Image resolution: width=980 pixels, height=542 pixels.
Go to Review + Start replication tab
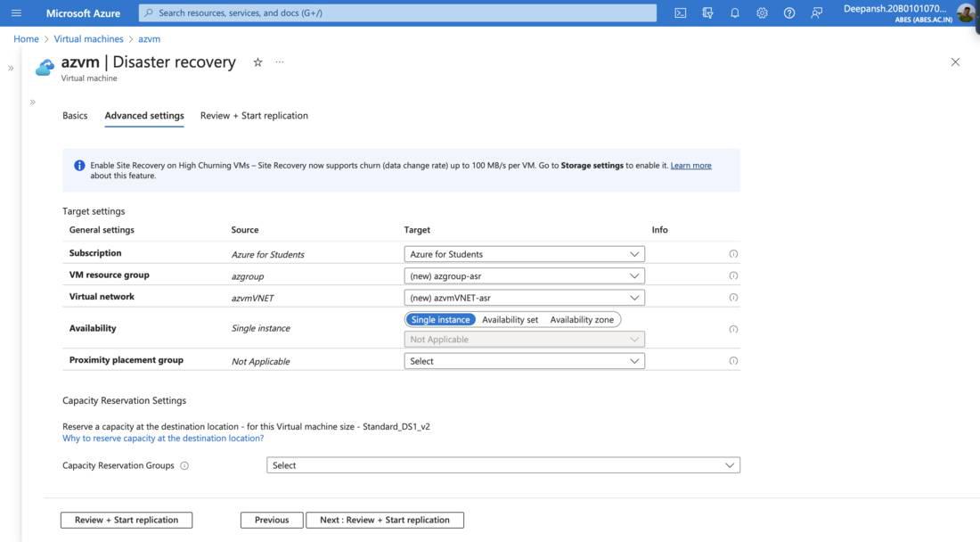254,116
